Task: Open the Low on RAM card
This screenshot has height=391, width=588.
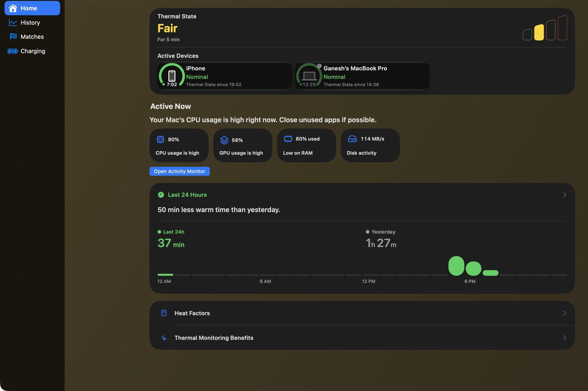Action: pos(306,145)
